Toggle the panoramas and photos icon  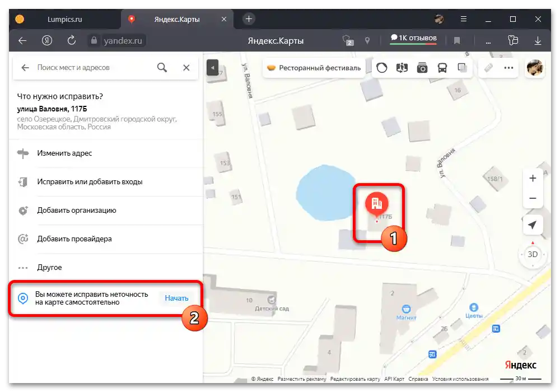(x=422, y=68)
